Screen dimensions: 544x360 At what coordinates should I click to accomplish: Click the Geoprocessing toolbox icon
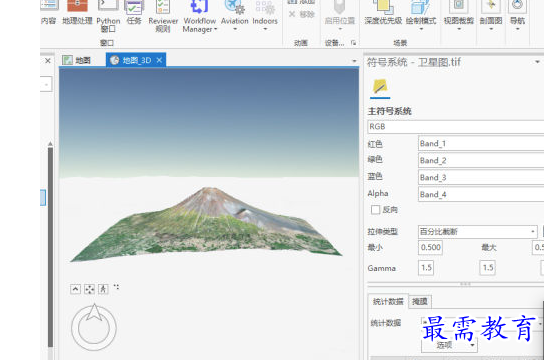(77, 12)
